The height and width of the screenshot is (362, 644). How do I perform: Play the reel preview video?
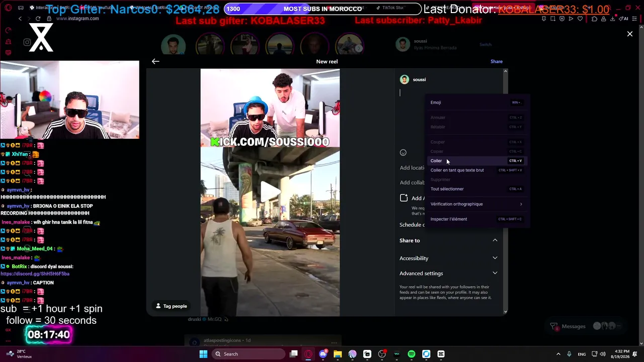[x=270, y=191]
